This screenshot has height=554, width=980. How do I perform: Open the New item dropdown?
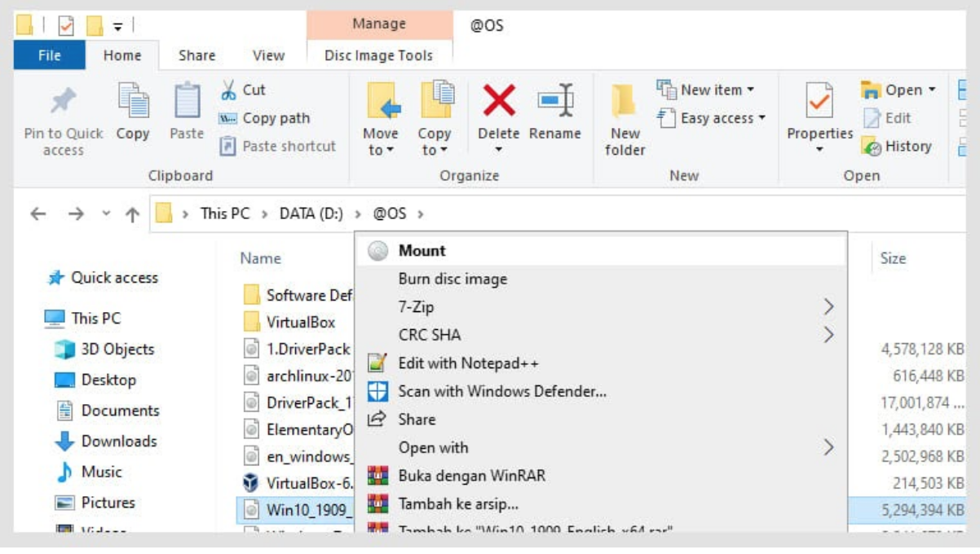750,90
